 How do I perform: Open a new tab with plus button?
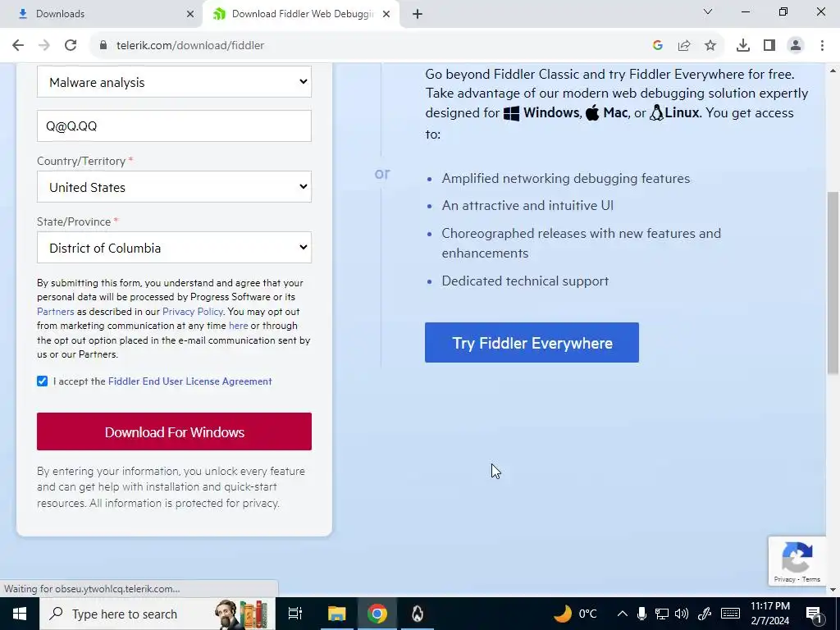tap(418, 14)
